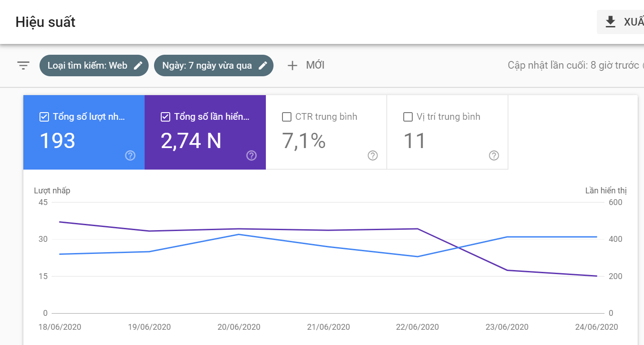The image size is (644, 345).
Task: Click blue clicks line peak on 20/06/2020
Action: pyautogui.click(x=239, y=234)
